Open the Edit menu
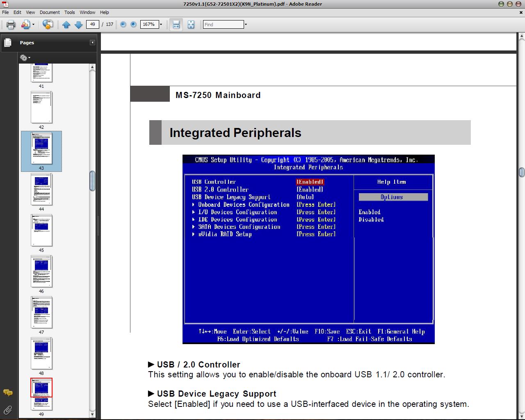The height and width of the screenshot is (420, 525). coord(17,12)
